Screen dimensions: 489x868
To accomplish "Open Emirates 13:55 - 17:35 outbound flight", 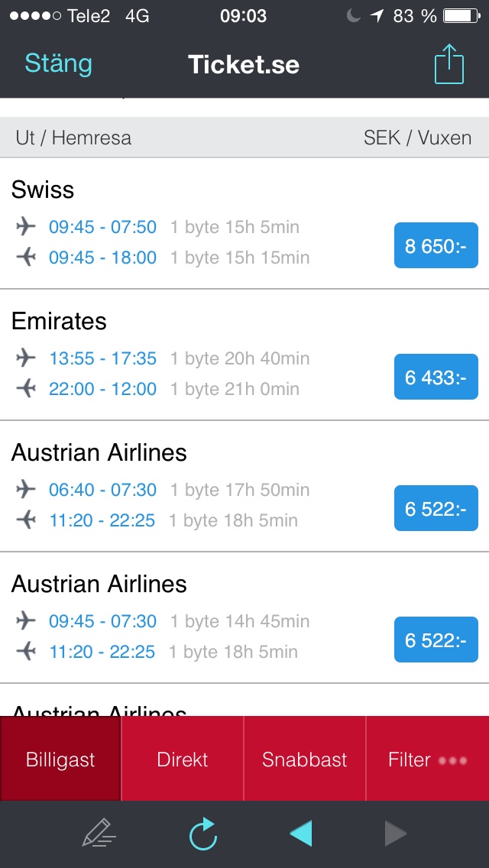I will pos(102,358).
